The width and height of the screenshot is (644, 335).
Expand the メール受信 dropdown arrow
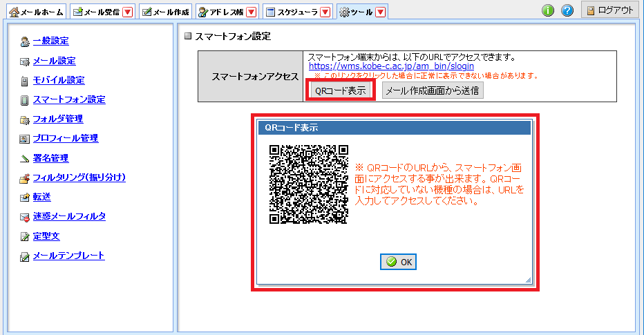[x=128, y=12]
